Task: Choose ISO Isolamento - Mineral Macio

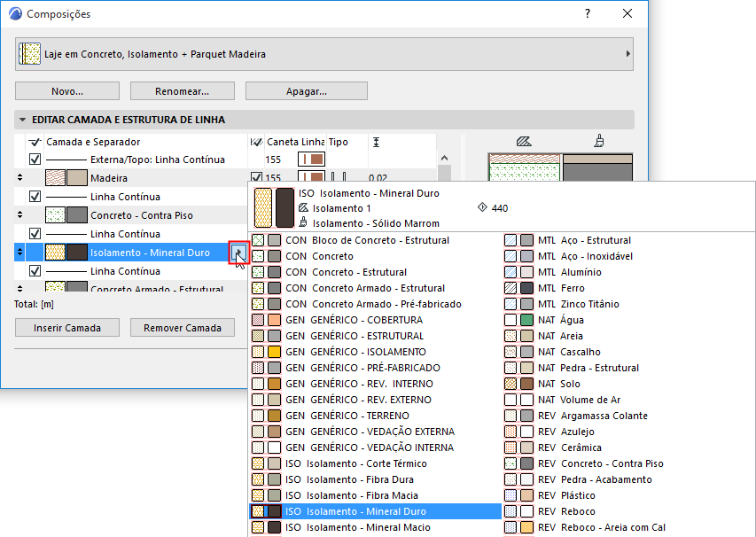Action: coord(375,527)
